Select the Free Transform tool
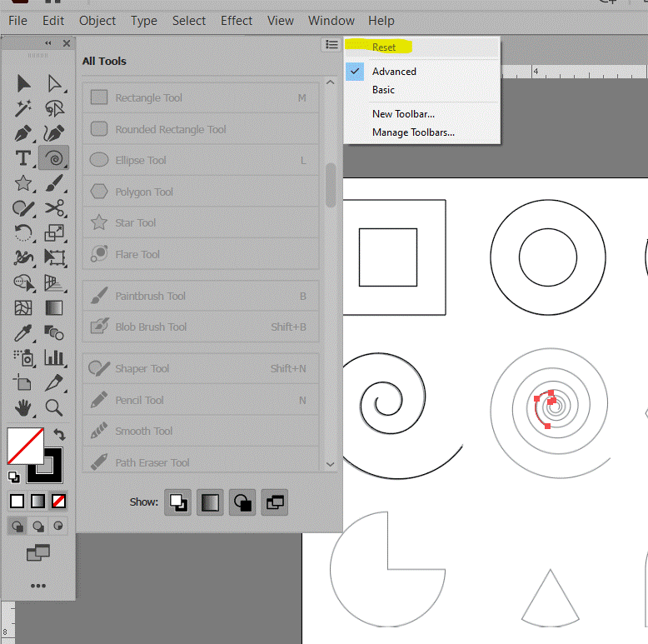The height and width of the screenshot is (644, 648). pos(54,258)
